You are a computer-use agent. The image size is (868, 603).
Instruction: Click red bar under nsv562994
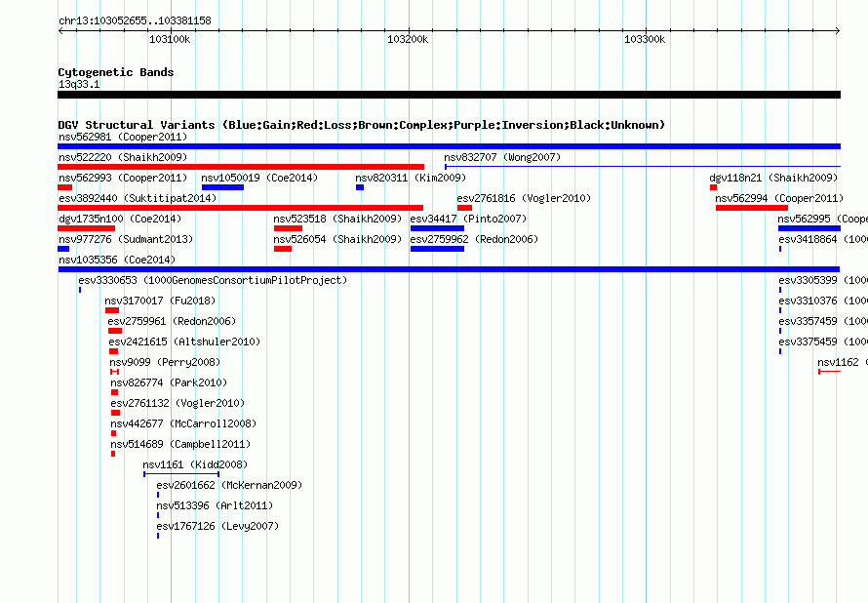[x=752, y=208]
